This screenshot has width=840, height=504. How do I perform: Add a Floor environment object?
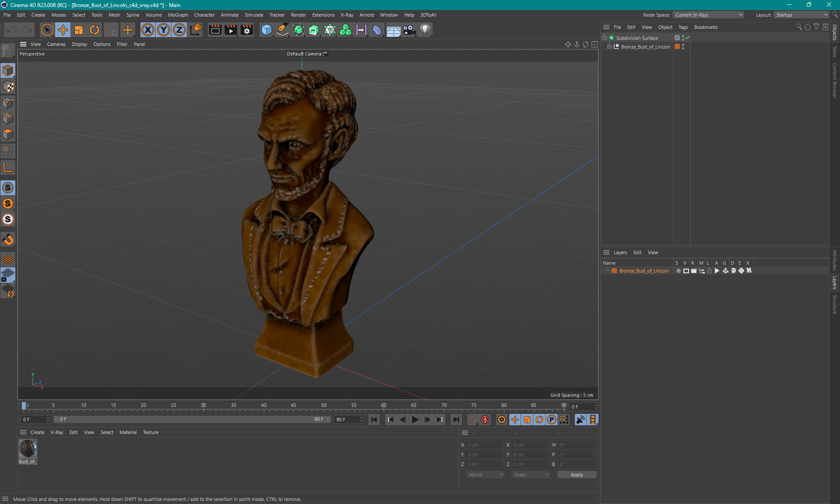click(393, 30)
